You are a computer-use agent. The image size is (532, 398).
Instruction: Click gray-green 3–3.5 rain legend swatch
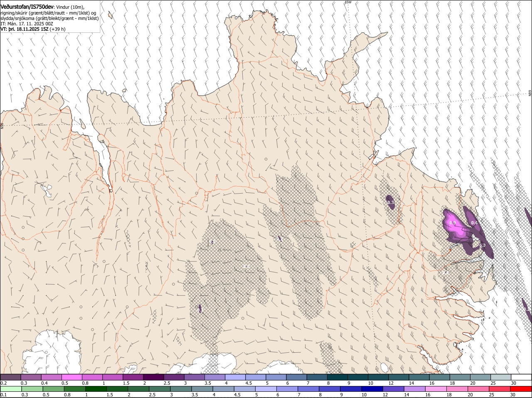[x=181, y=389]
